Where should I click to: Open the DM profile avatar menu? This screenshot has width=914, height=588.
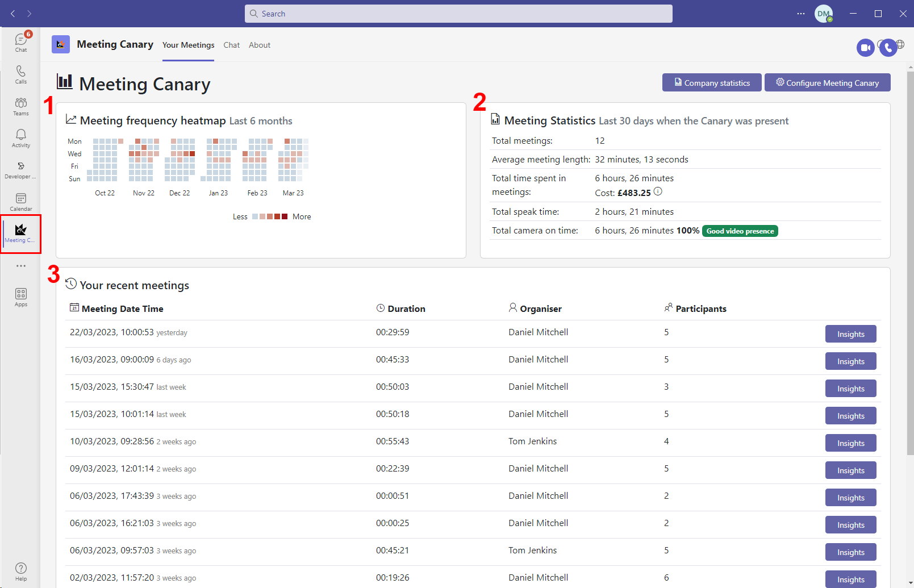(823, 14)
